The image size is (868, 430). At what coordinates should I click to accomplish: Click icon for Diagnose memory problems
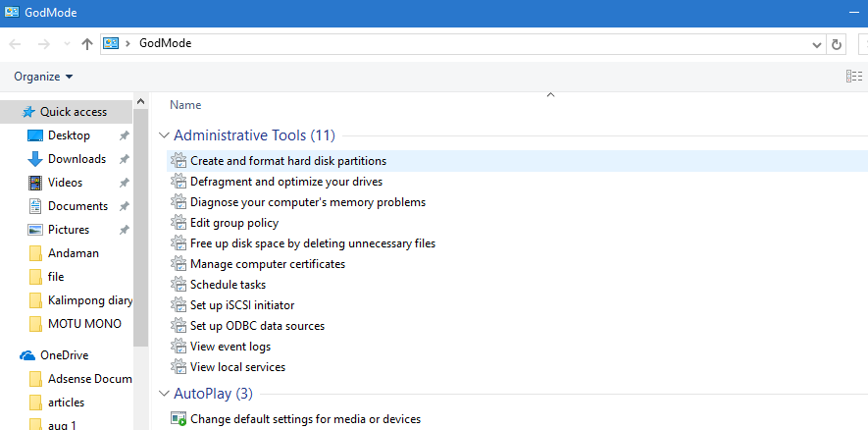[179, 202]
